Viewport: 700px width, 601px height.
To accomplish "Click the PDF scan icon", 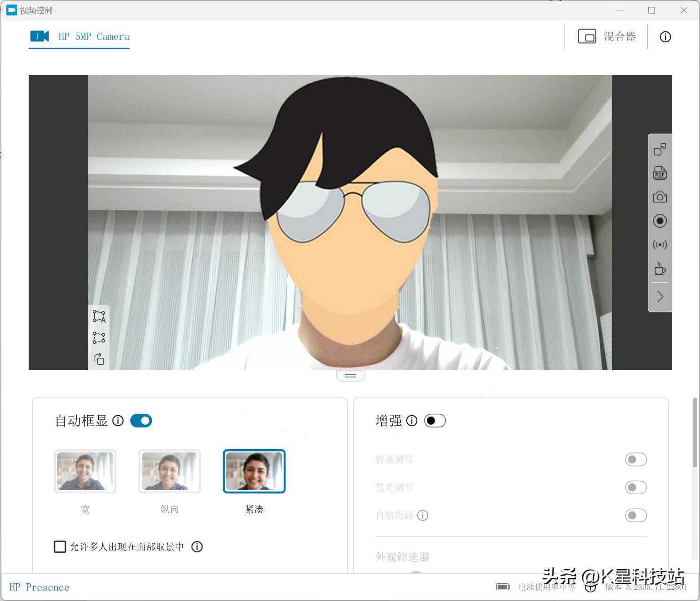I will (660, 173).
